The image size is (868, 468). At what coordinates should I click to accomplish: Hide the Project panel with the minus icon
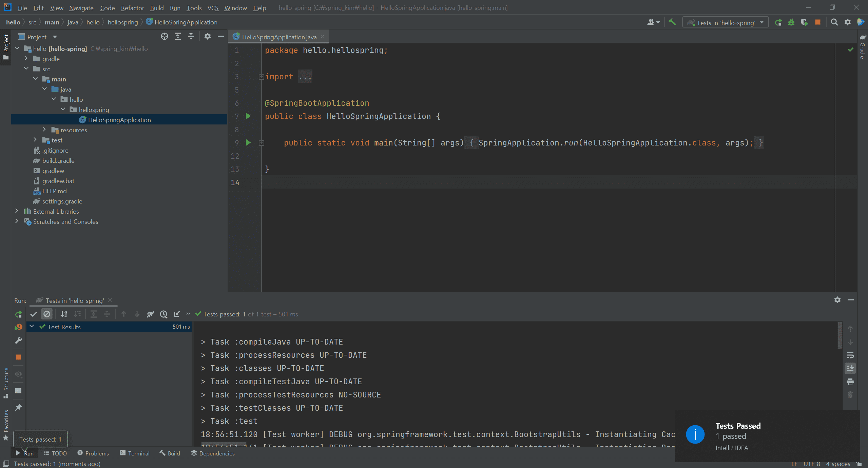221,37
